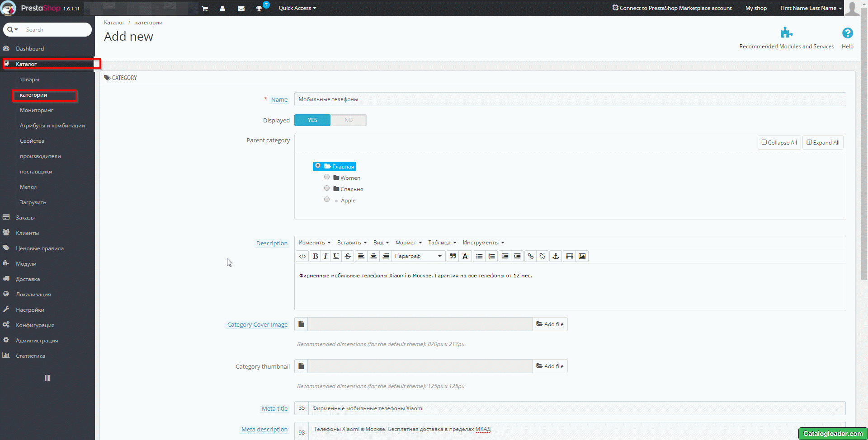Set Displayed toggle to YES
Image resolution: width=868 pixels, height=440 pixels.
coord(312,120)
